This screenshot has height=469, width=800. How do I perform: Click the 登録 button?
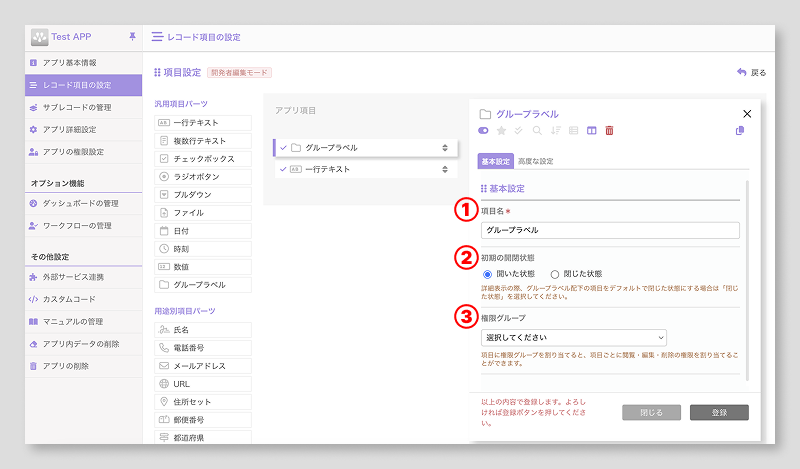pos(719,412)
